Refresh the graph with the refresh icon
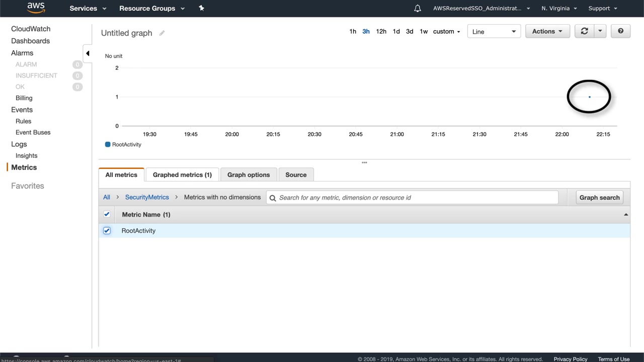This screenshot has height=362, width=644. (585, 31)
